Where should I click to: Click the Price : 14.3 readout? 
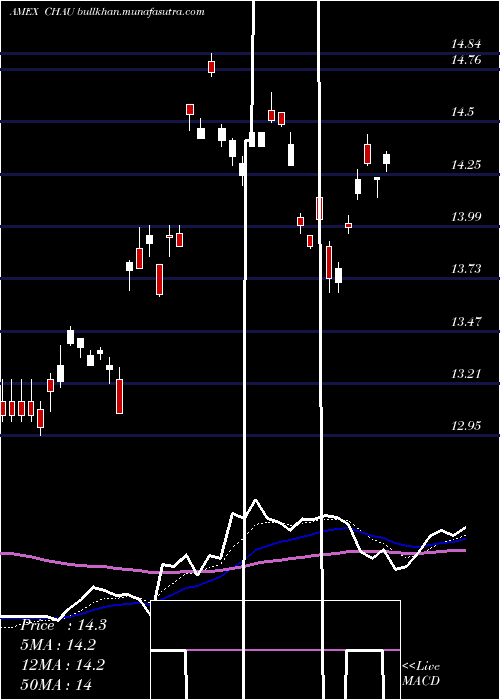63,625
